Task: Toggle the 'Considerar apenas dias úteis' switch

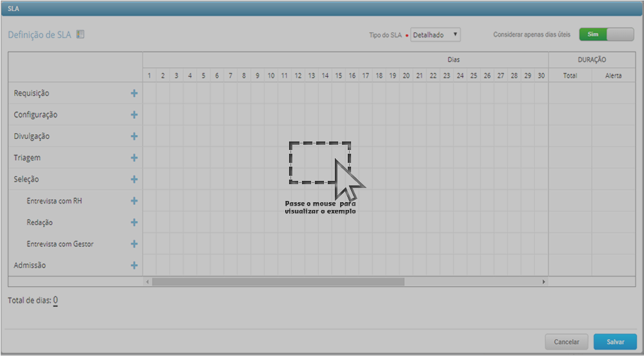Action: point(606,34)
